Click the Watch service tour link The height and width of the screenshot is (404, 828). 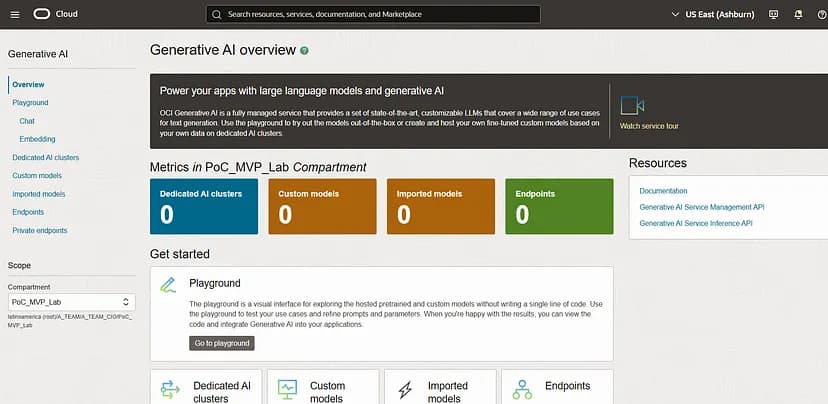coord(649,126)
